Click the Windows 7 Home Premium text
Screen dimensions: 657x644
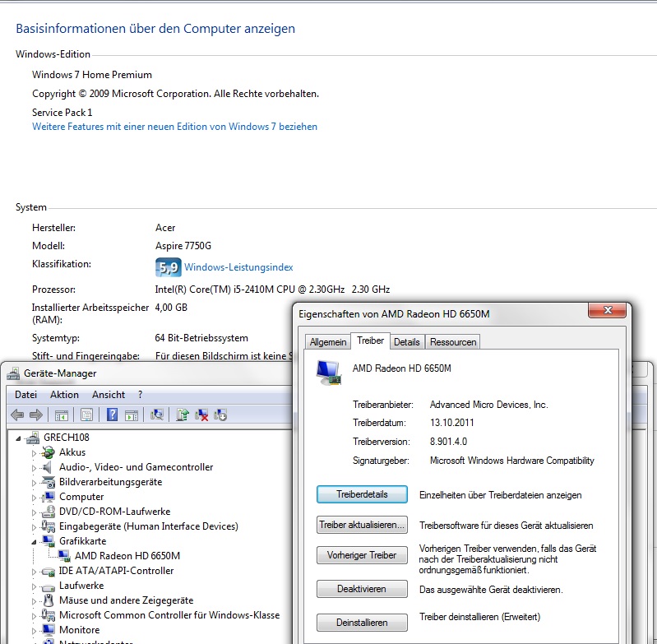pyautogui.click(x=92, y=75)
